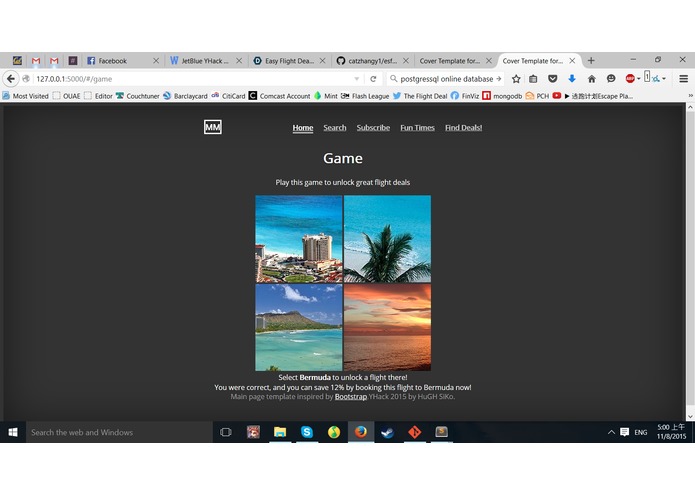Open the second pinned Gmail tab
This screenshot has width=695, height=494.
(x=54, y=61)
